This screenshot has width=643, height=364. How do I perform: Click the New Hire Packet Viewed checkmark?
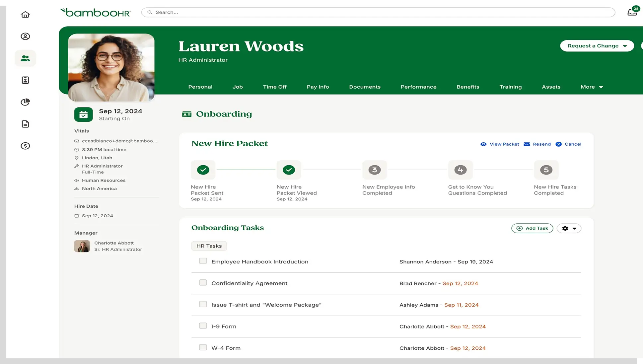(289, 170)
